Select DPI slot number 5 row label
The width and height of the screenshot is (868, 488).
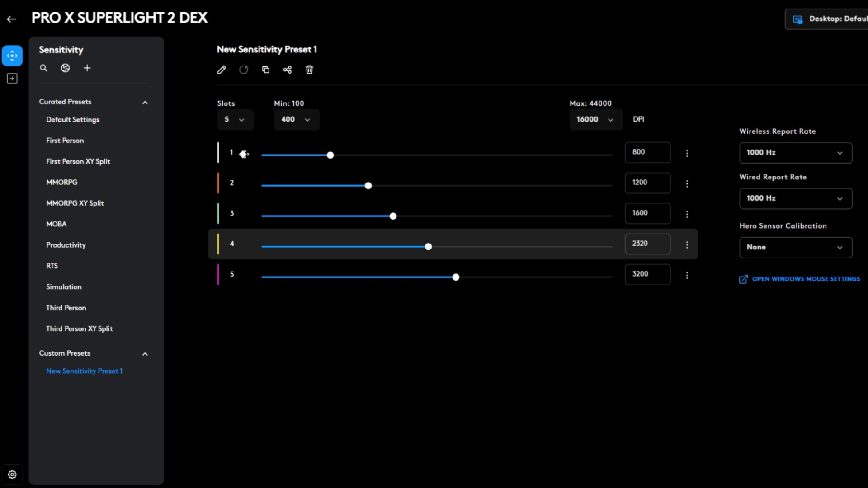[232, 274]
